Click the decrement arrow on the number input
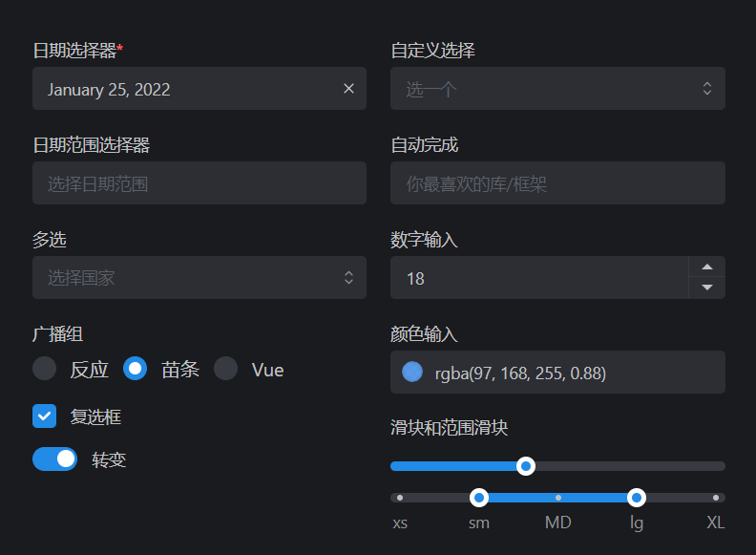Image resolution: width=756 pixels, height=555 pixels. tap(706, 288)
